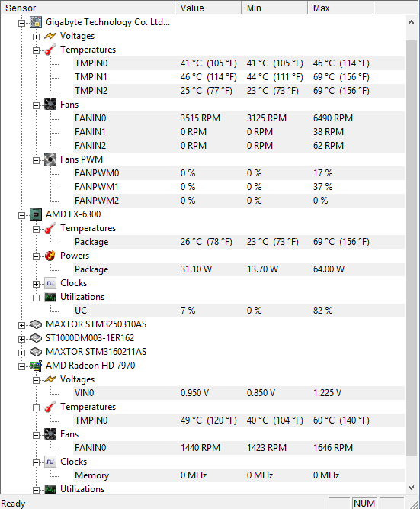
Task: Select the TMPIN1 temperature row
Action: 239,77
